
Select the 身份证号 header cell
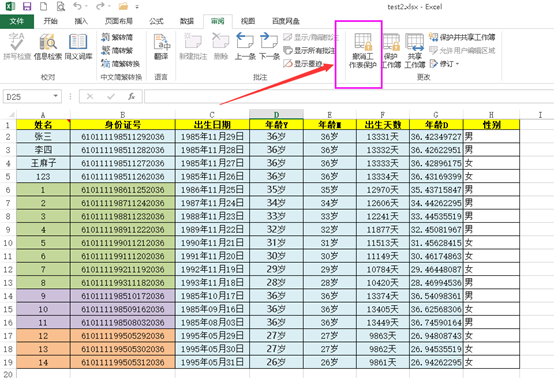(123, 124)
